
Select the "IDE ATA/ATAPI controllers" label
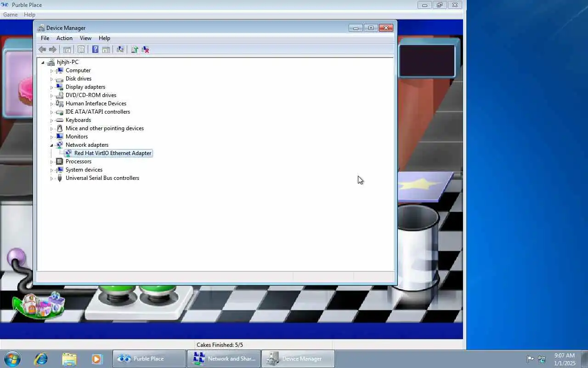(98, 112)
